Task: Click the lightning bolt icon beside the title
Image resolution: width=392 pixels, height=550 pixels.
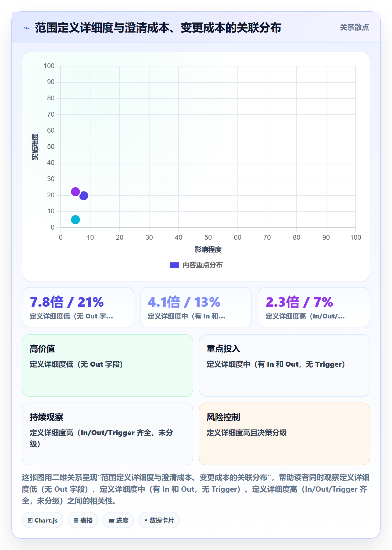Action: coord(27,28)
